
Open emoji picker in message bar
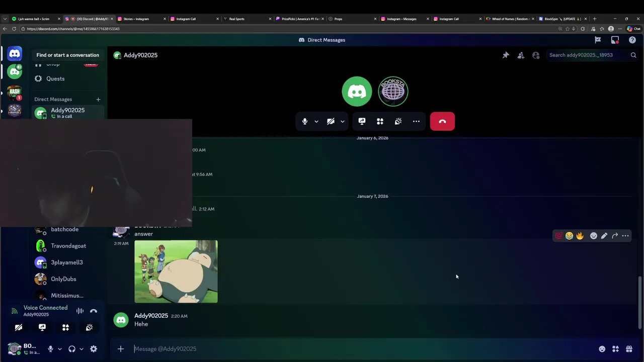[x=602, y=349]
